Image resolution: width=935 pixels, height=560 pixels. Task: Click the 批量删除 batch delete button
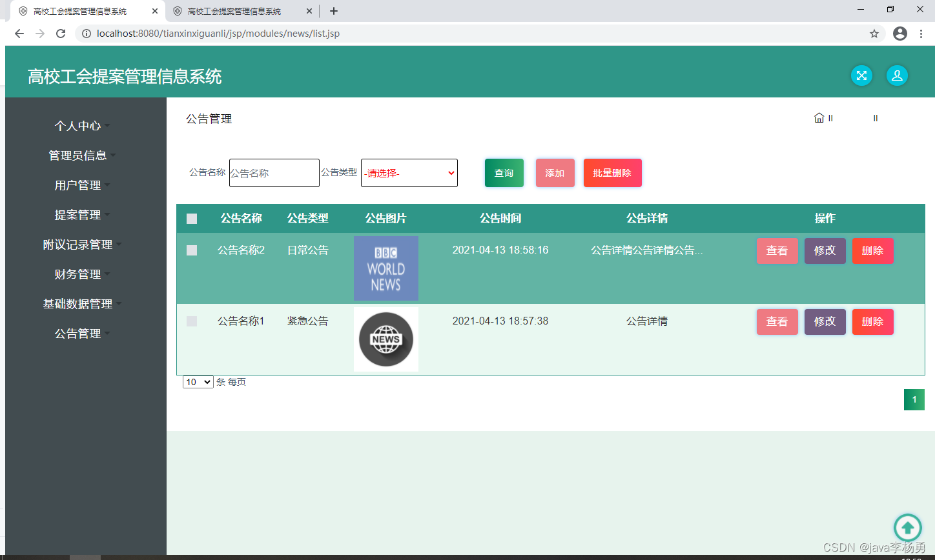point(612,172)
